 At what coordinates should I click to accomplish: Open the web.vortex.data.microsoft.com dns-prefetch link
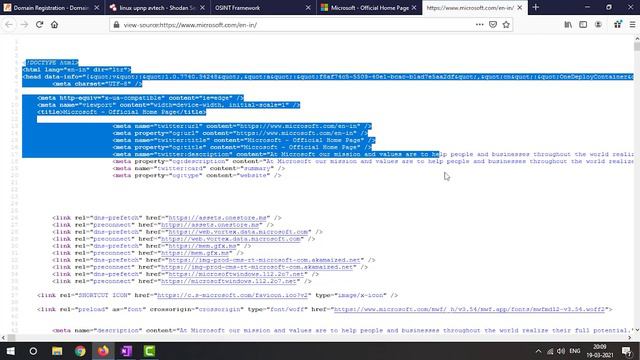[x=238, y=232]
